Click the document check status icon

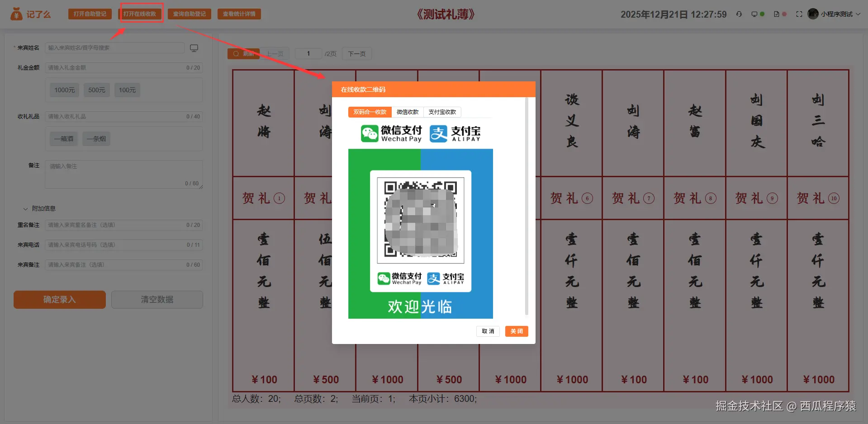[x=777, y=14]
